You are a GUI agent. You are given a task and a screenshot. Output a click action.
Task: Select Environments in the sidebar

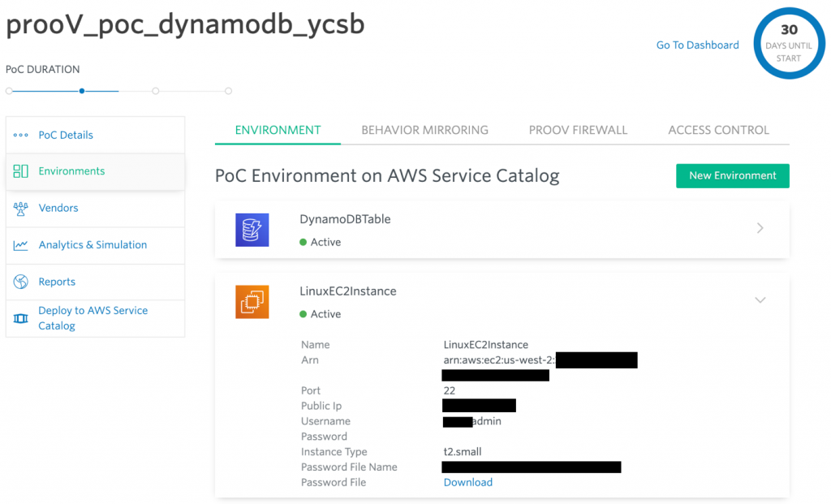click(x=96, y=171)
